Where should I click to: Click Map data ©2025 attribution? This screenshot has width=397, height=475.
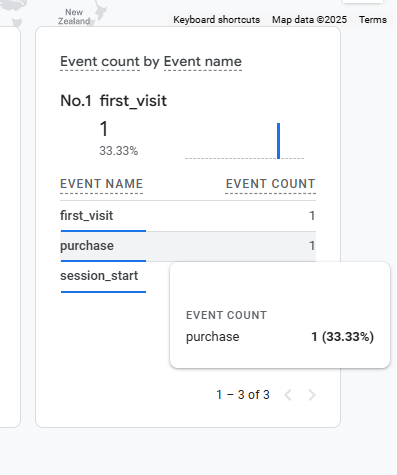tap(309, 20)
